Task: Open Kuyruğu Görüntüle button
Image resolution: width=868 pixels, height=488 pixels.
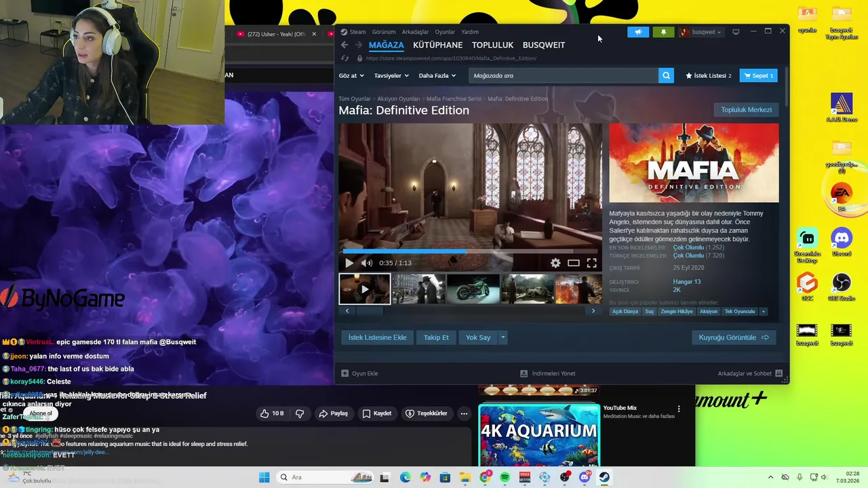Action: 734,338
